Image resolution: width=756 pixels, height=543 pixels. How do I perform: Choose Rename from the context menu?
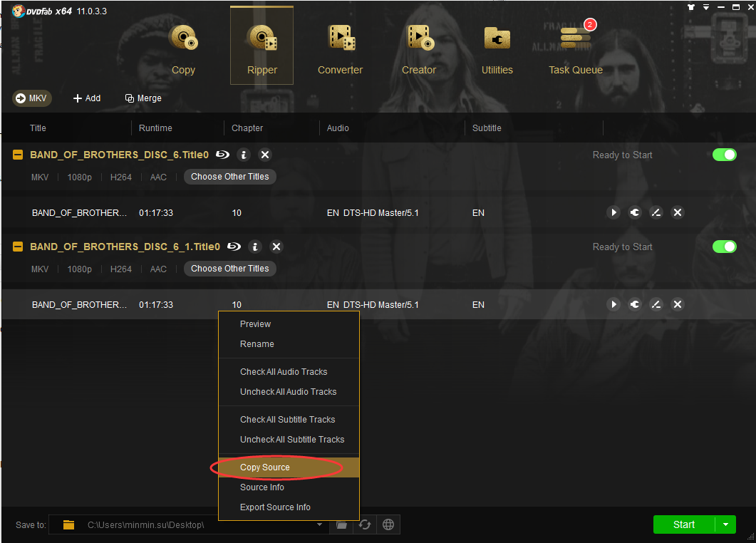289,344
